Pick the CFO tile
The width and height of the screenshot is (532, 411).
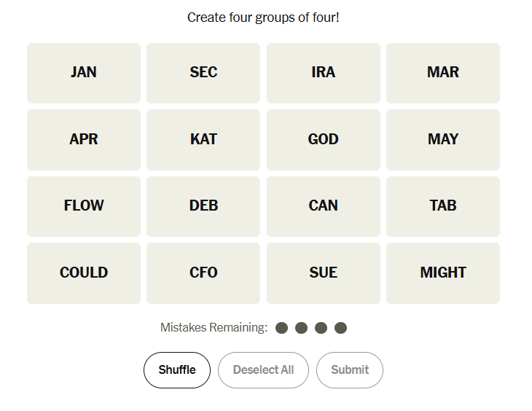pos(203,273)
